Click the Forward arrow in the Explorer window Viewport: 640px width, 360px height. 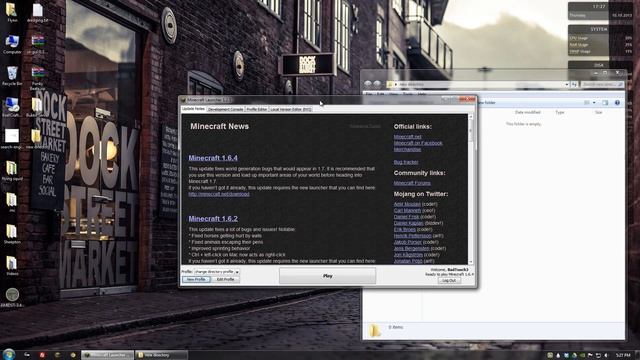pos(377,84)
